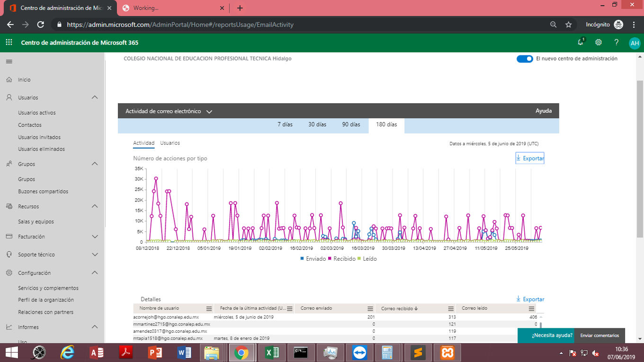Toggle the Recibido series in legend
644x362 pixels.
tap(342, 259)
